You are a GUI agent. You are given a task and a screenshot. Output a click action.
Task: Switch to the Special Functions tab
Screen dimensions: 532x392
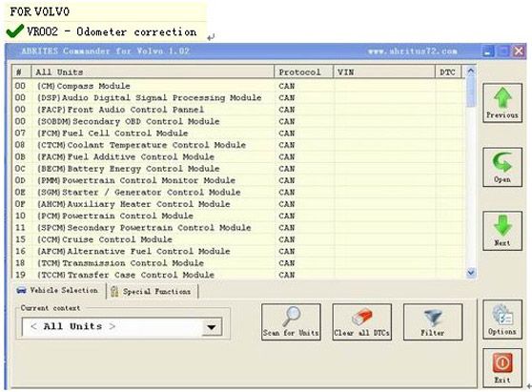[x=153, y=291]
